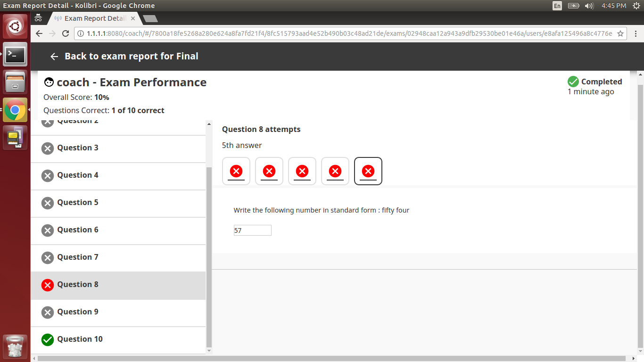This screenshot has height=362, width=644.
Task: Click the battery indicator in the system tray
Action: pos(574,6)
